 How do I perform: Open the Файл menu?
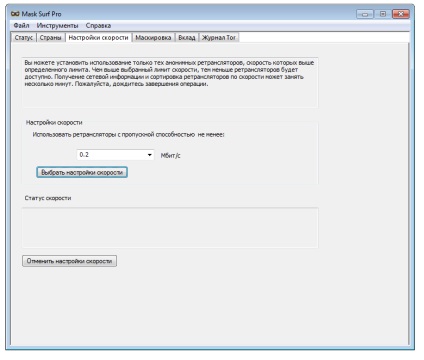coord(21,26)
